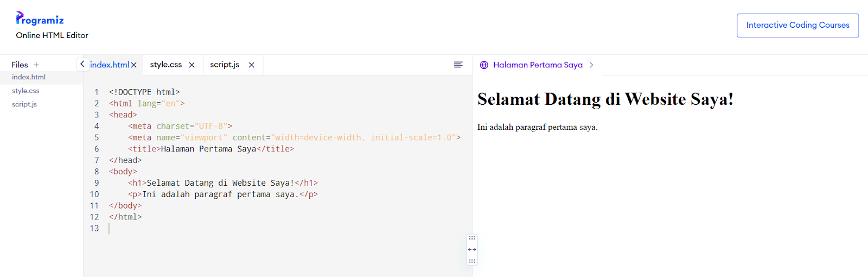This screenshot has width=868, height=277.
Task: Click the Programiz logo
Action: tap(40, 18)
